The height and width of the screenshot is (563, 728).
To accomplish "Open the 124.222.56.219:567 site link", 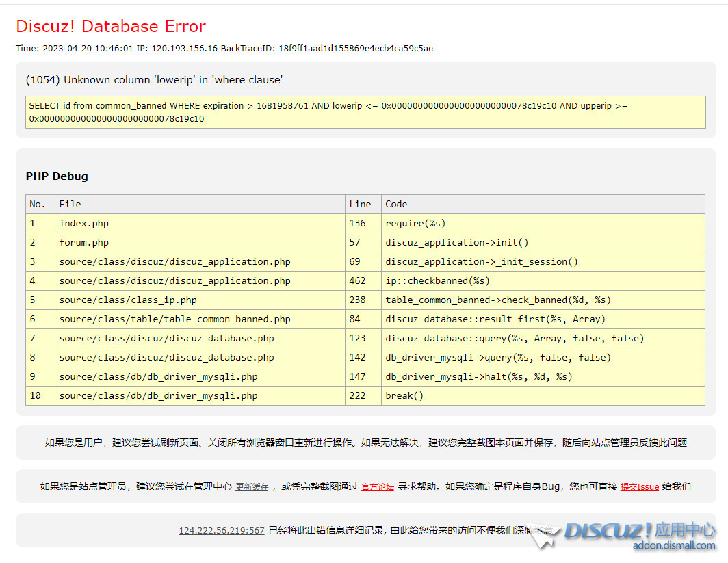I will (x=221, y=530).
